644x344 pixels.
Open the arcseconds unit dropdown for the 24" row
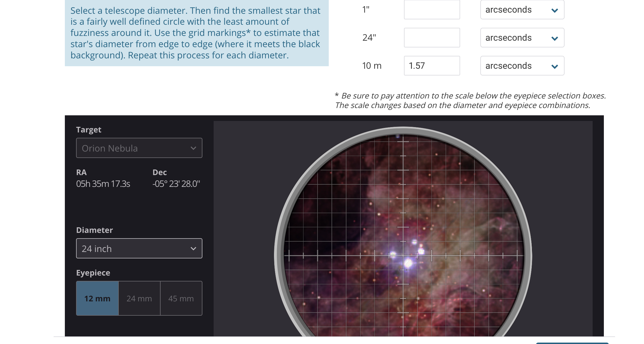522,38
